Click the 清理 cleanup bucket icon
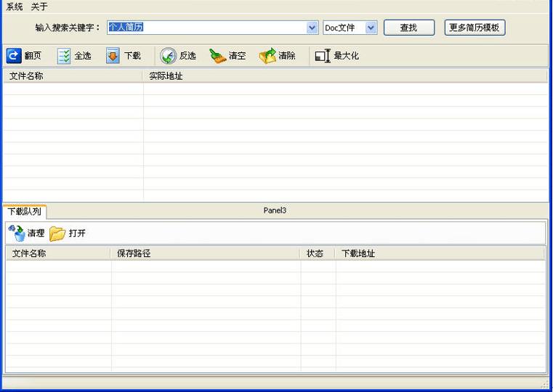 (x=17, y=233)
